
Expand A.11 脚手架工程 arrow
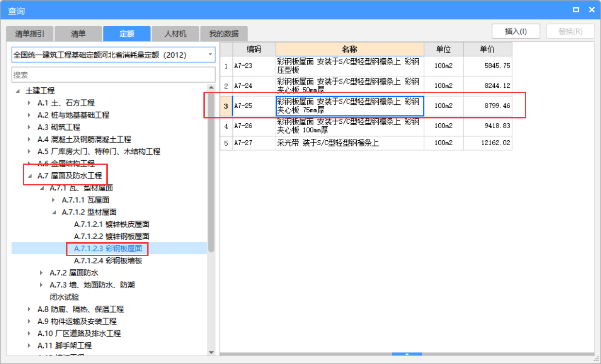30,346
